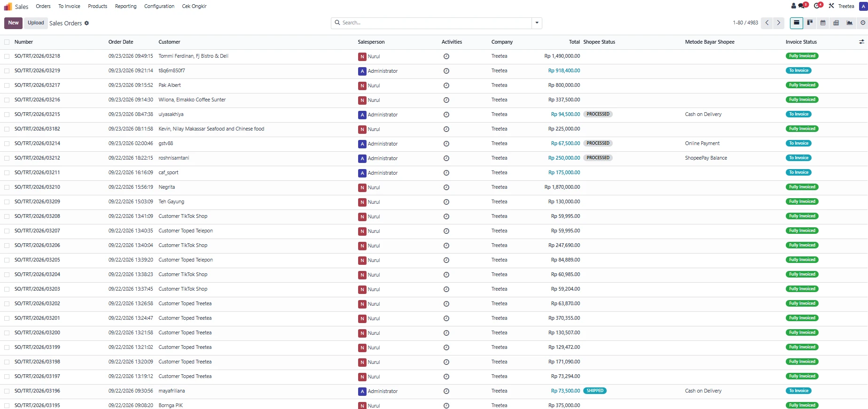868x409 pixels.
Task: Expand the search options dropdown arrow
Action: 537,23
